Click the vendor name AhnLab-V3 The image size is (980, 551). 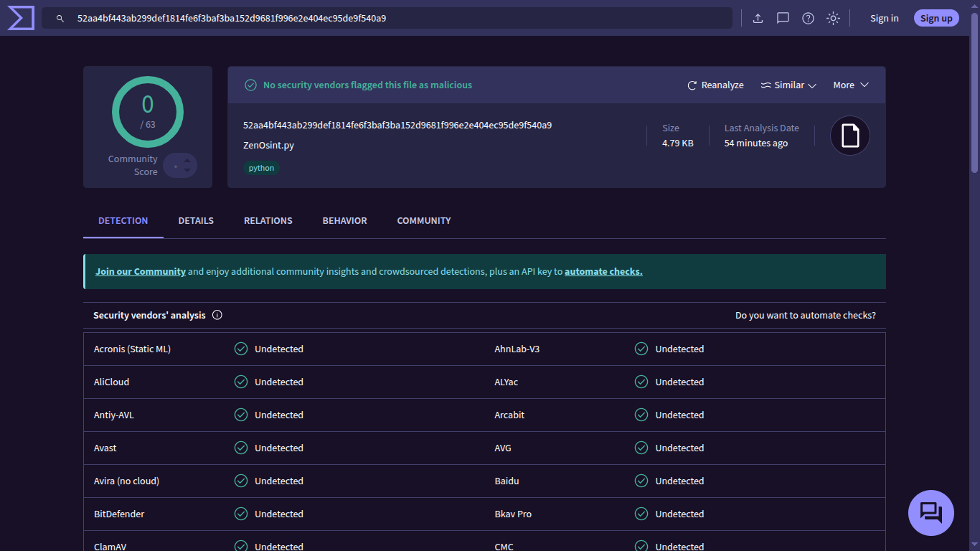517,349
